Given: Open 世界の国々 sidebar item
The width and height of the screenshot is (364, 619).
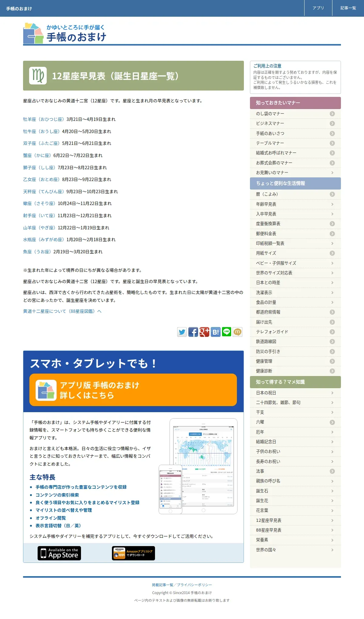Looking at the screenshot, I should point(295,550).
